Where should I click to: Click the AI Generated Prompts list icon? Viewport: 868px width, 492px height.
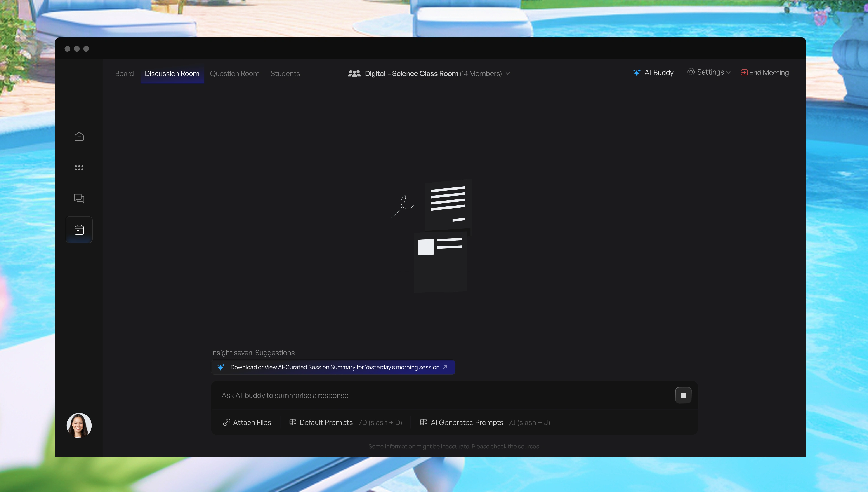423,422
